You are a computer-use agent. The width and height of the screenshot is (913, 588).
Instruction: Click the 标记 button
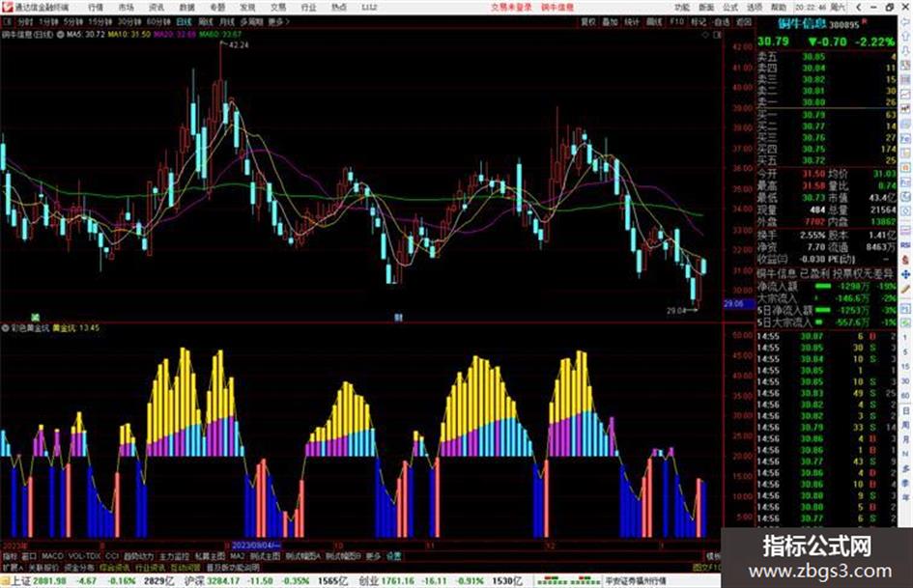click(699, 21)
